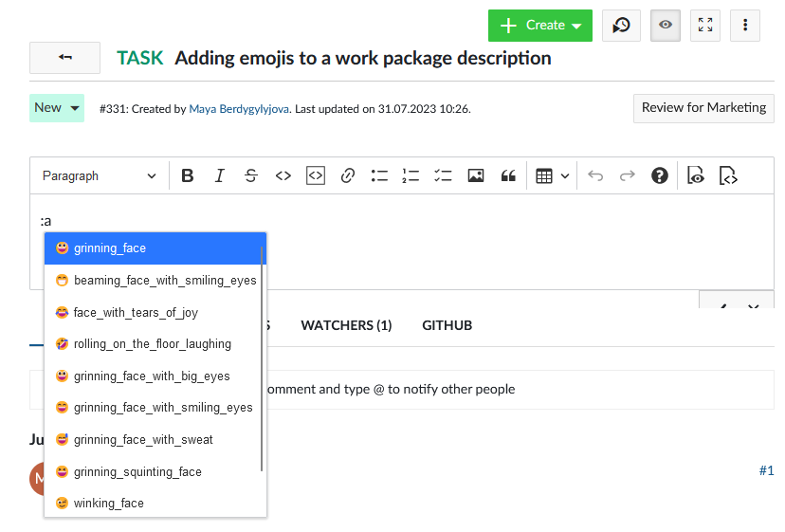Click the emoji list scrollbar

(262, 360)
